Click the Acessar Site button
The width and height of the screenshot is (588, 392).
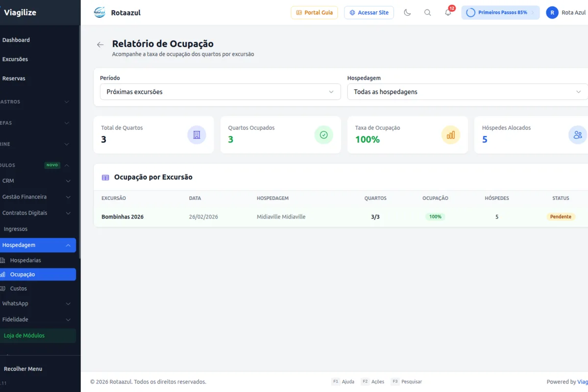click(369, 13)
